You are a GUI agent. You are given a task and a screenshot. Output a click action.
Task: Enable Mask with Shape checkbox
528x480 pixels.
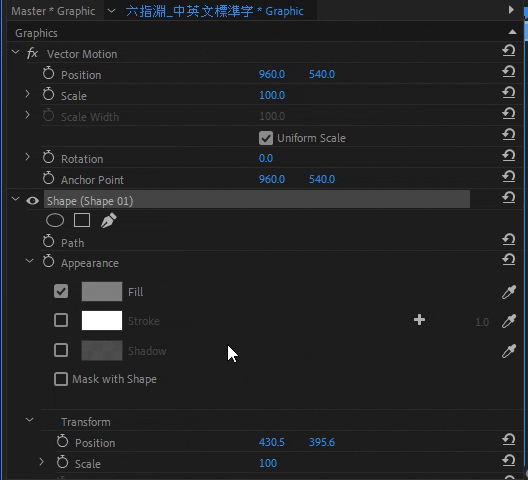click(61, 379)
